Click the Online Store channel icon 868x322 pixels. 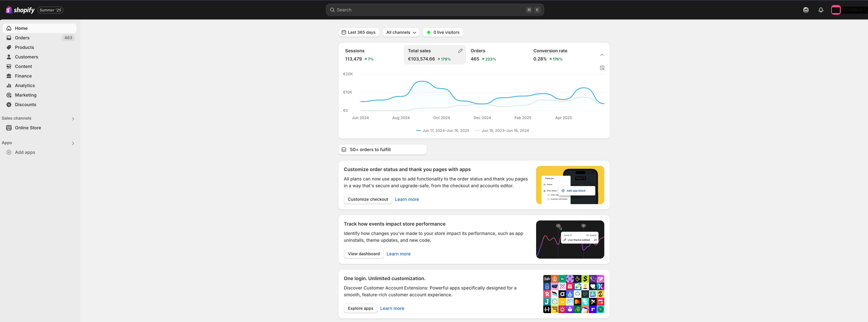[x=9, y=128]
